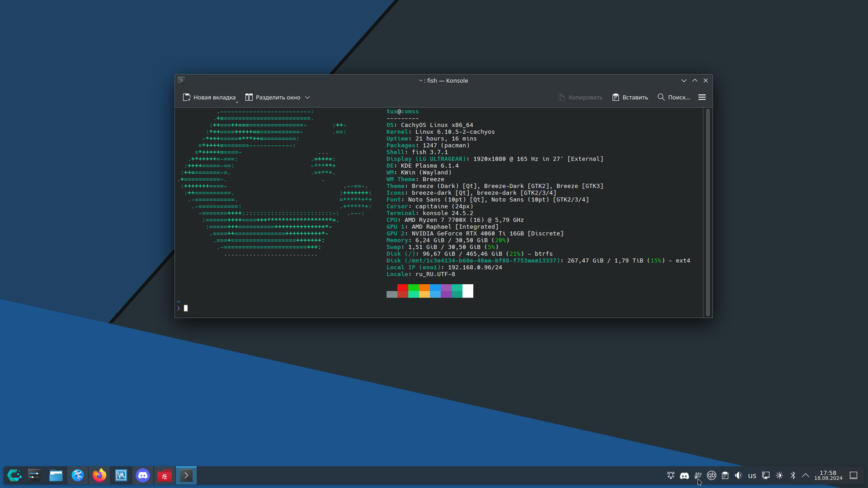This screenshot has width=868, height=488.
Task: Expand hidden system tray icons arrow
Action: 806,475
